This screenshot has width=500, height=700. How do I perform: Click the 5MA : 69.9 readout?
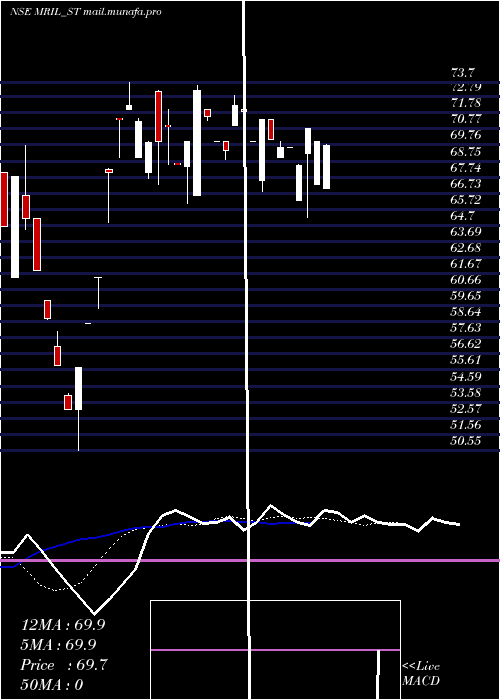[x=59, y=645]
